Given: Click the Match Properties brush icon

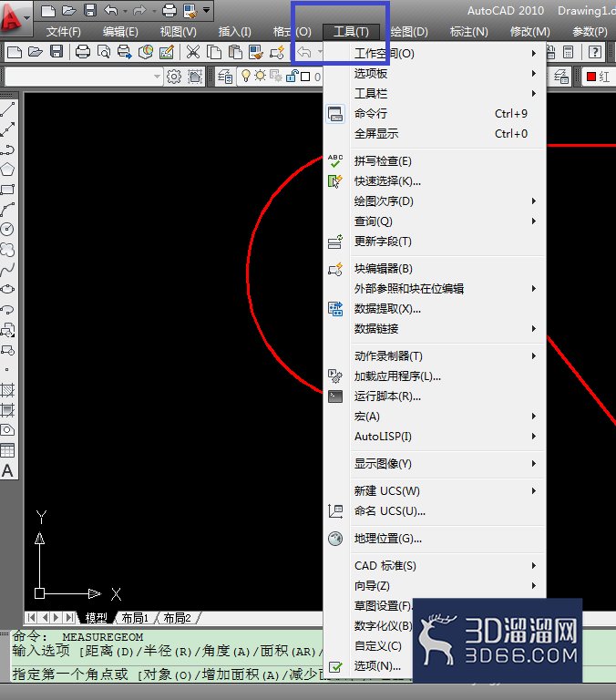Looking at the screenshot, I should pos(256,52).
